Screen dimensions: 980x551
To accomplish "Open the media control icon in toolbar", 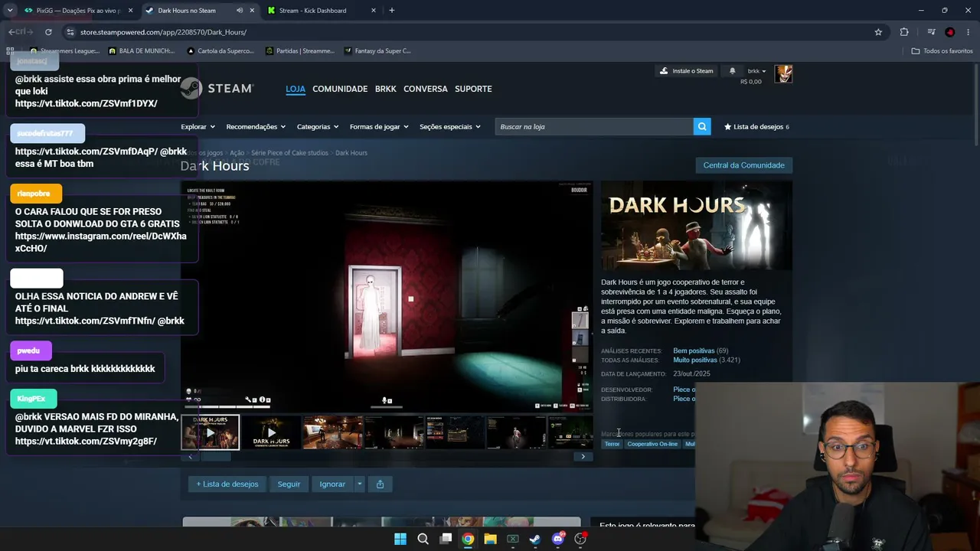I will 931,32.
